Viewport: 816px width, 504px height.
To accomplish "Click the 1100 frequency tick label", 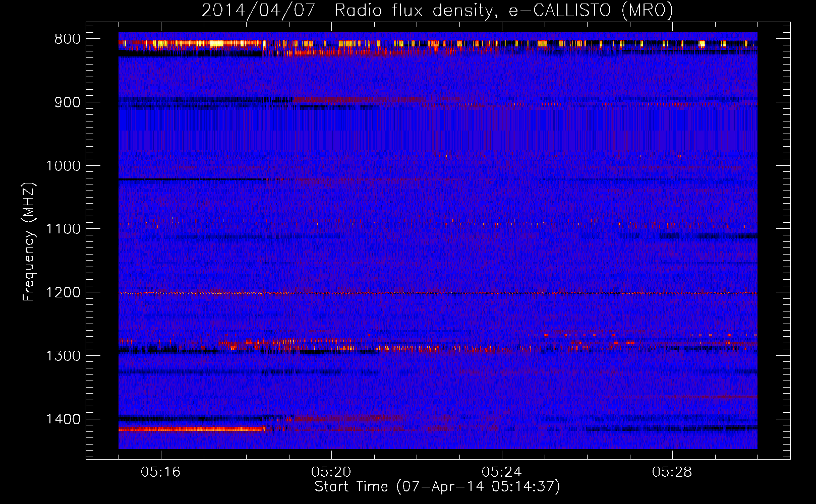I will 63,229.
